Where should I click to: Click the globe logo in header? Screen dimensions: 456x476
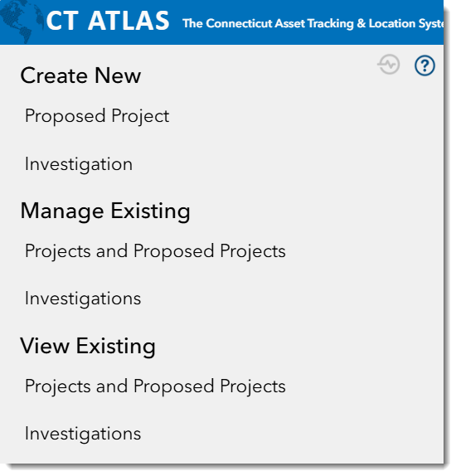[21, 22]
